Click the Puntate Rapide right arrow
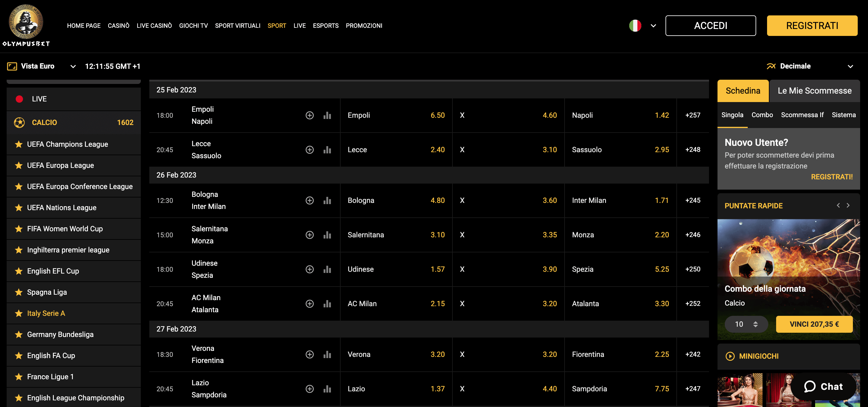Image resolution: width=868 pixels, height=407 pixels. pos(848,205)
